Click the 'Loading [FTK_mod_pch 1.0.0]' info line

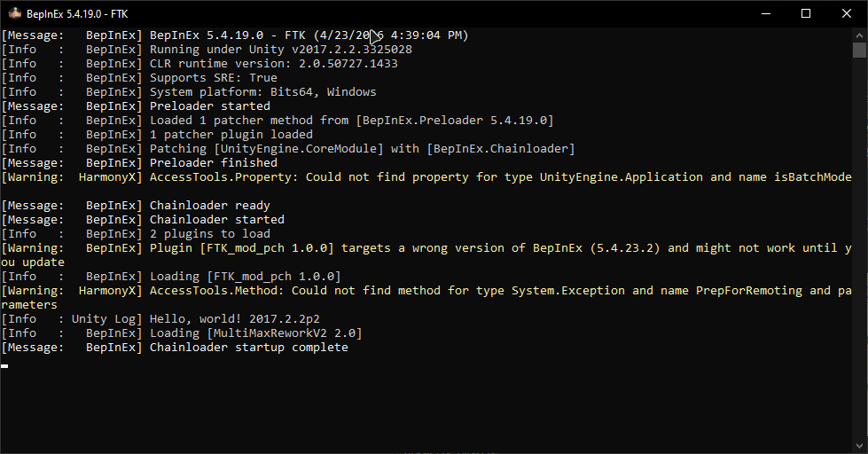(x=171, y=277)
